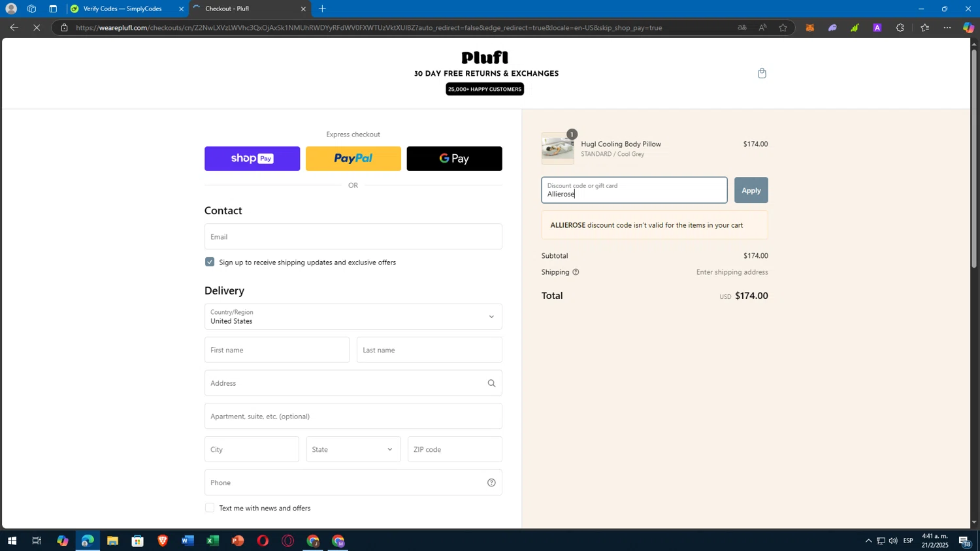
Task: Open the tab actions menu icon
Action: (x=53, y=8)
